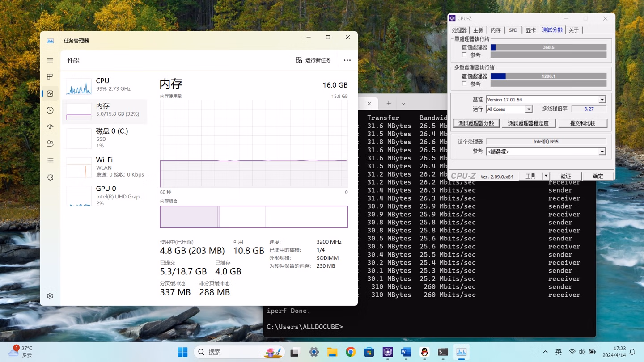This screenshot has height=362, width=644.
Task: Open the three-dot more options in Task Manager
Action: [347, 60]
